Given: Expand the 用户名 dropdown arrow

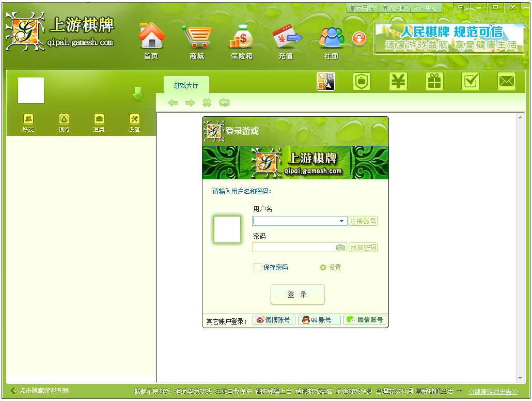Looking at the screenshot, I should coord(341,221).
